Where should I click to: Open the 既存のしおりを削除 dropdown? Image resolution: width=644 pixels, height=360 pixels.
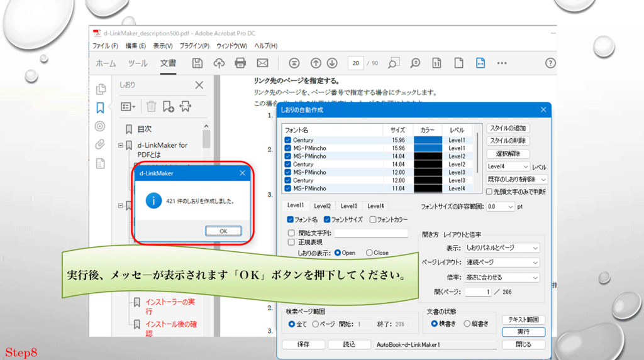pyautogui.click(x=517, y=180)
